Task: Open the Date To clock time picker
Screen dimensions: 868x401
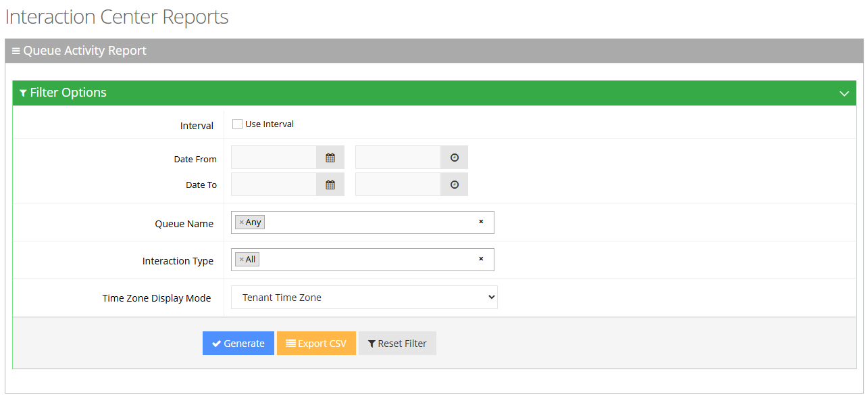Action: tap(455, 185)
